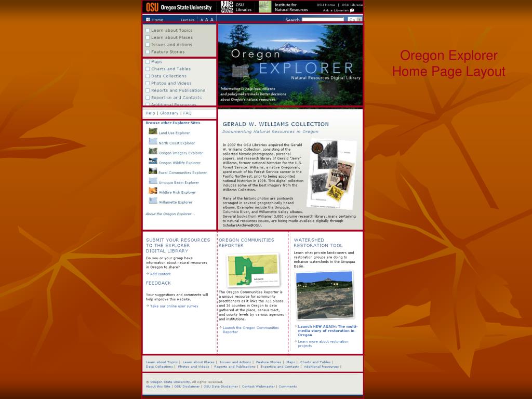Open footer Photos and Videos link
This screenshot has height=399, width=532.
[193, 366]
